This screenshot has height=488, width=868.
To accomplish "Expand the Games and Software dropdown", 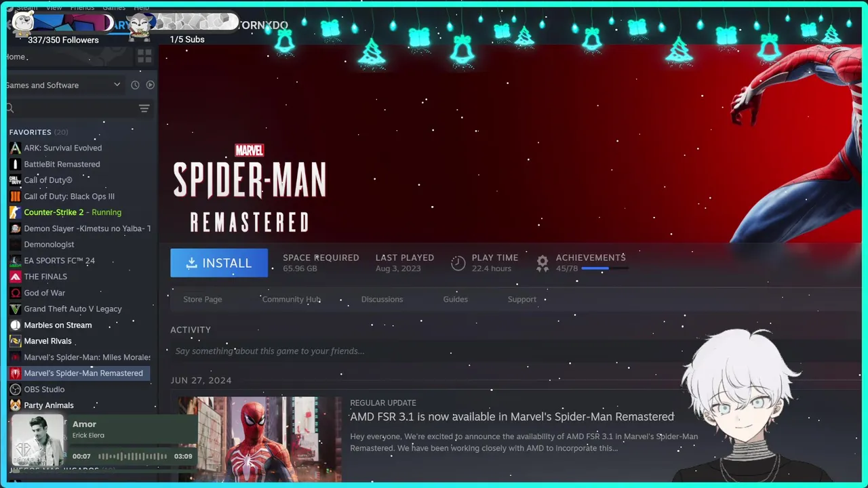I will coord(117,85).
